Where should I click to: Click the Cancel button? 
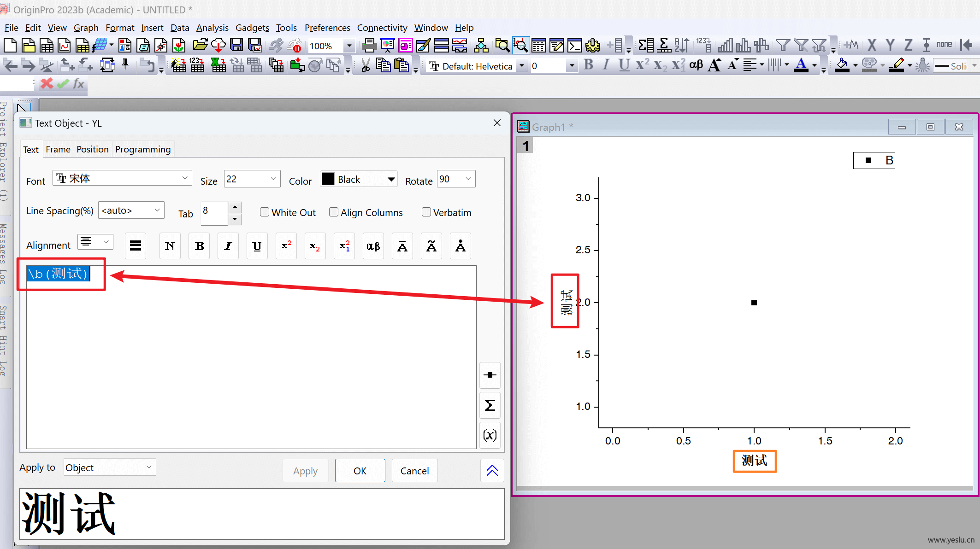point(414,470)
